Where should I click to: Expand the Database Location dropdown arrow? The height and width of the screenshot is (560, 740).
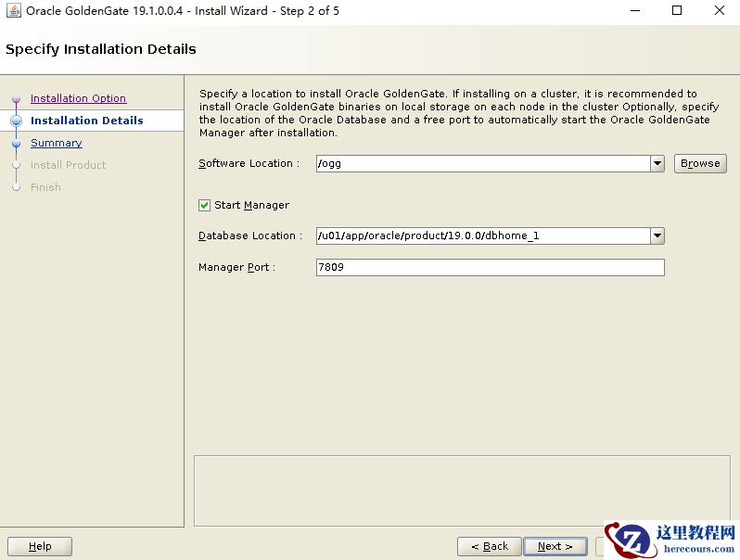click(657, 235)
